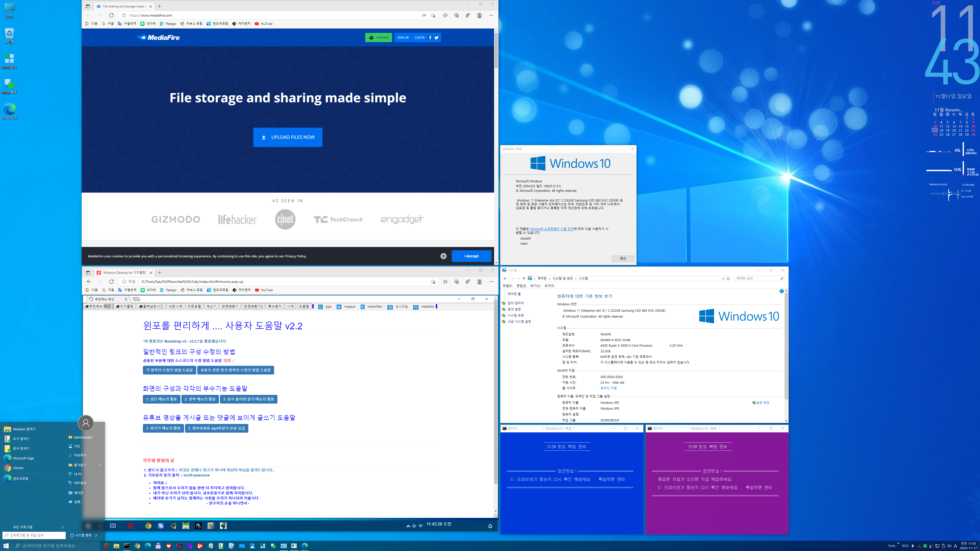980x551 pixels.
Task: Click the 프로그램 및 파일 검색 Start menu field
Action: [x=34, y=535]
